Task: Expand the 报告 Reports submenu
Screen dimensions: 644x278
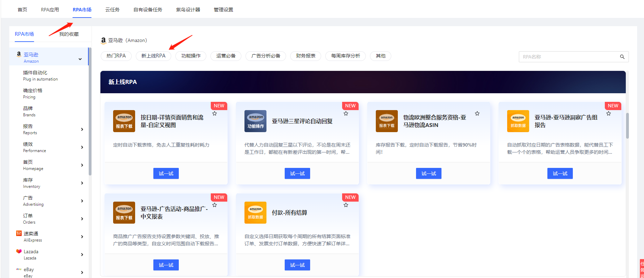Action: tap(82, 129)
